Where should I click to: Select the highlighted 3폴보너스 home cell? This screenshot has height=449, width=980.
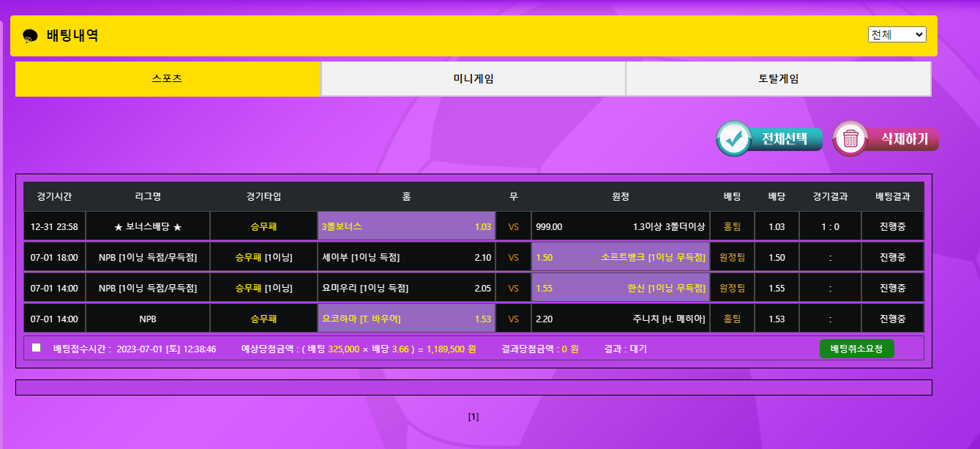click(406, 226)
